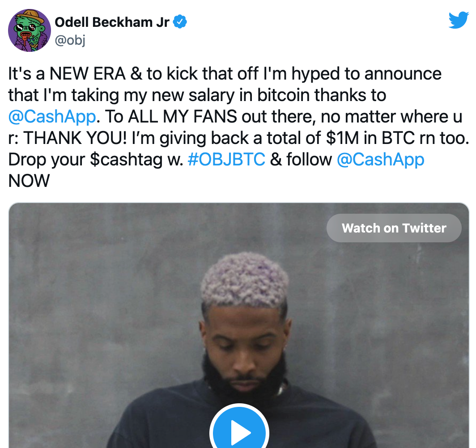The image size is (476, 448).
Task: Click the man's purple hair in video
Action: [x=245, y=279]
